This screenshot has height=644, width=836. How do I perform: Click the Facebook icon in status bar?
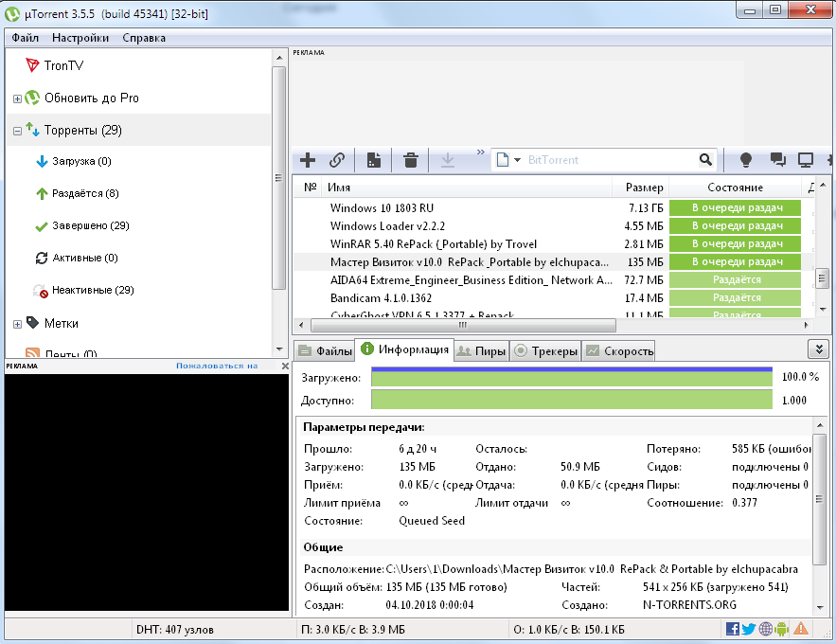pos(732,629)
